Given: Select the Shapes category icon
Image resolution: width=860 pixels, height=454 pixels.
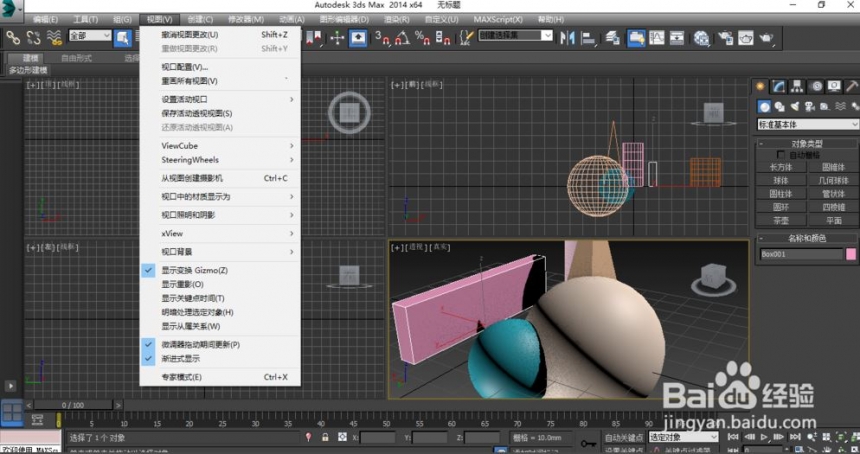Looking at the screenshot, I should [779, 106].
